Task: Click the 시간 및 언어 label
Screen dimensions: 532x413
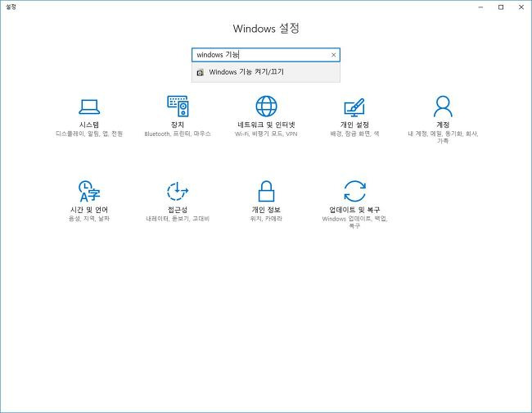Action: click(x=89, y=210)
